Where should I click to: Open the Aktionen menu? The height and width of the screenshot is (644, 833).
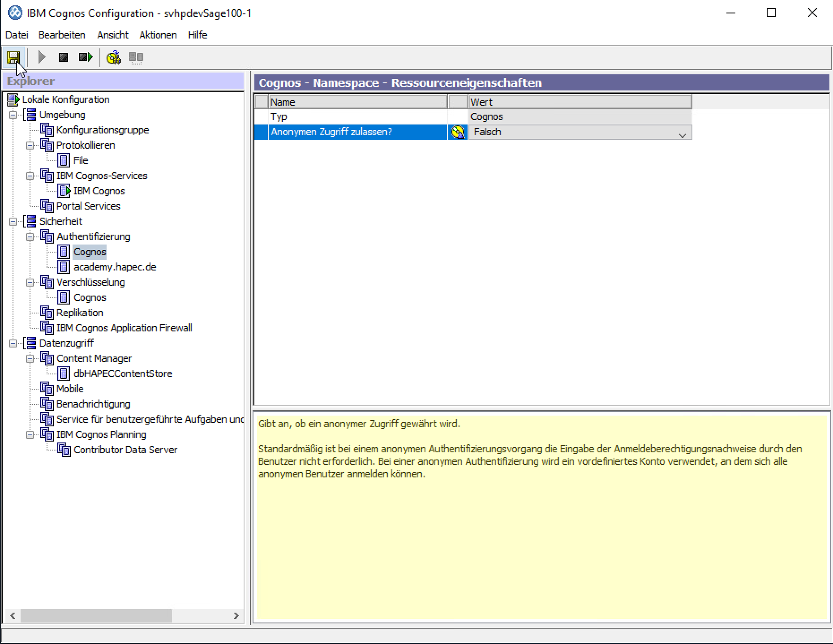pyautogui.click(x=158, y=35)
